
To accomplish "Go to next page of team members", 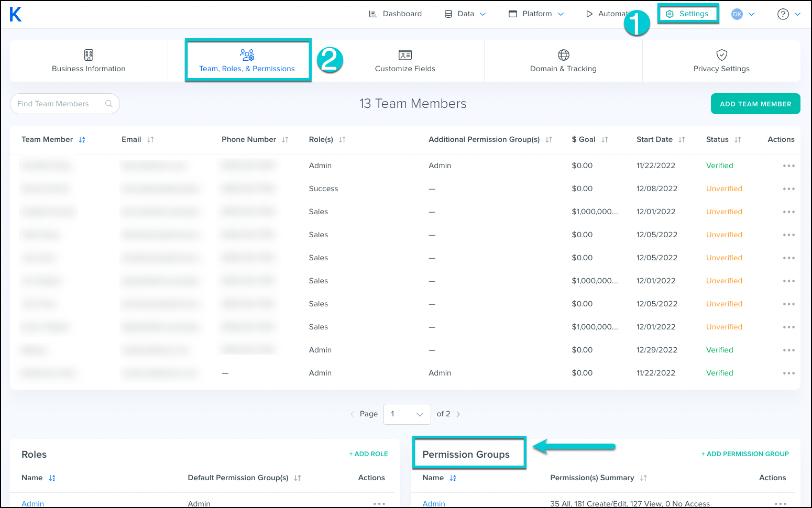I will click(x=458, y=414).
